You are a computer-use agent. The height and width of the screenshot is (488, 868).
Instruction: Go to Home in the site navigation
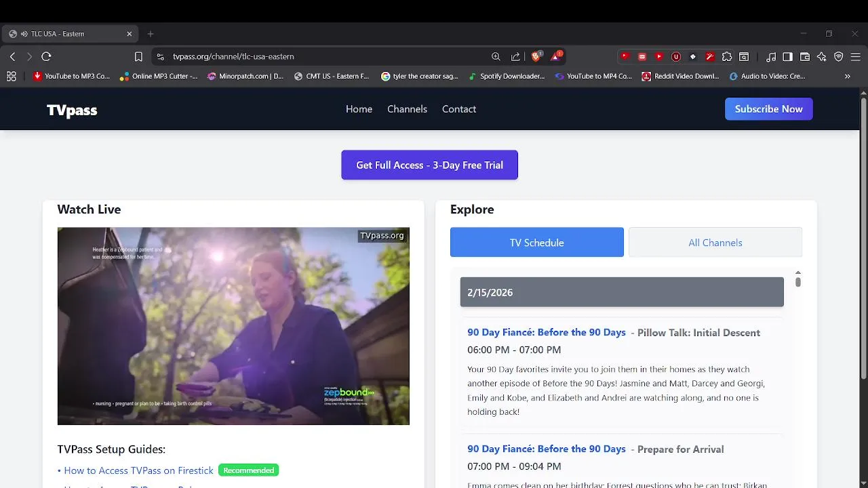pyautogui.click(x=359, y=109)
